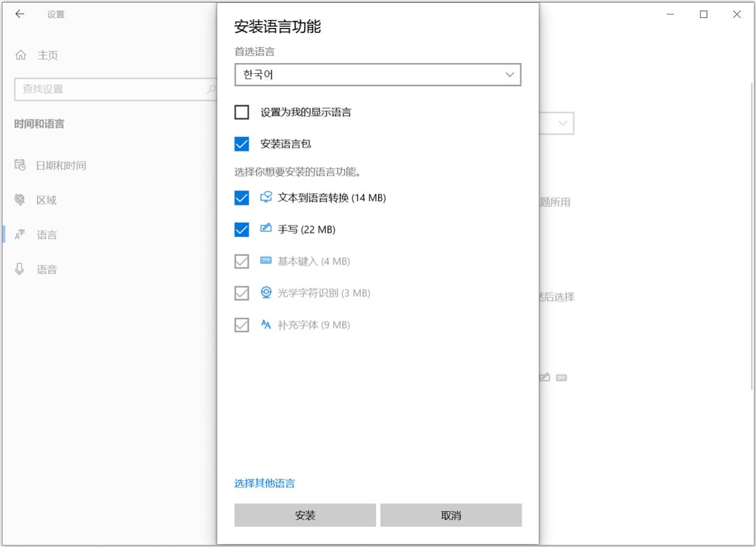Click the text-to-speech feature icon

point(266,197)
